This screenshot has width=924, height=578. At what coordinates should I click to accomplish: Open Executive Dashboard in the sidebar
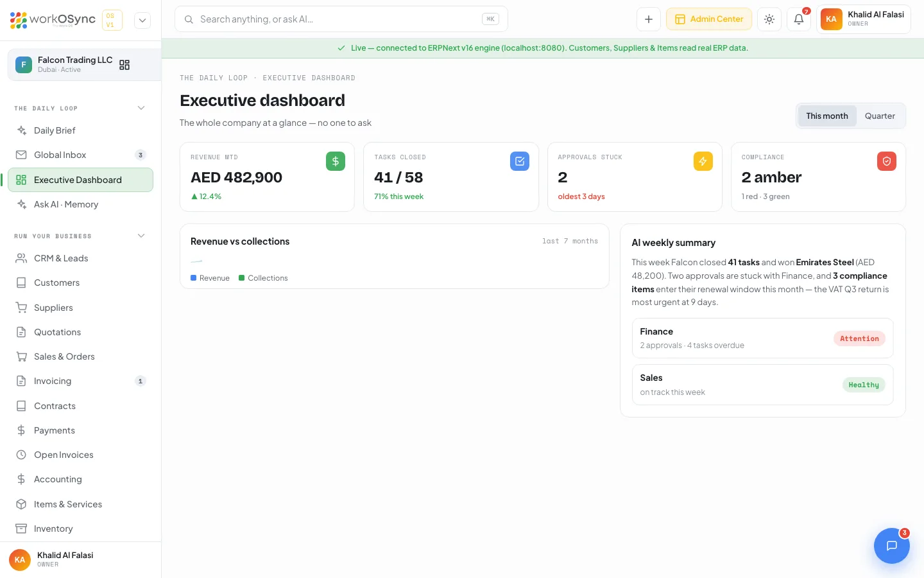pyautogui.click(x=81, y=180)
